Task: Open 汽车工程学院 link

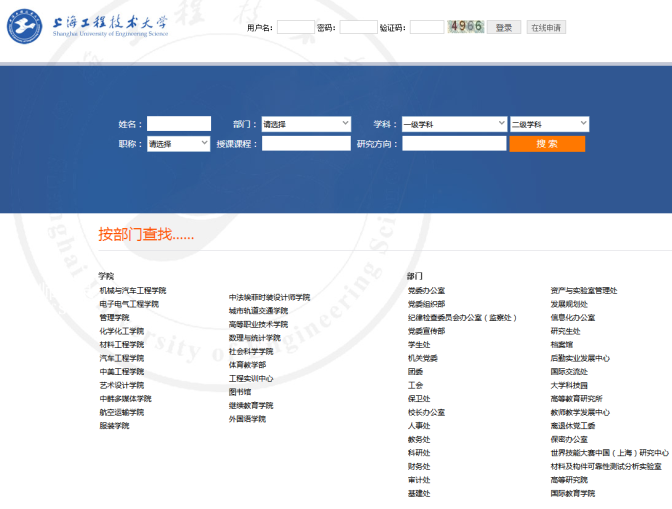Action: point(122,358)
